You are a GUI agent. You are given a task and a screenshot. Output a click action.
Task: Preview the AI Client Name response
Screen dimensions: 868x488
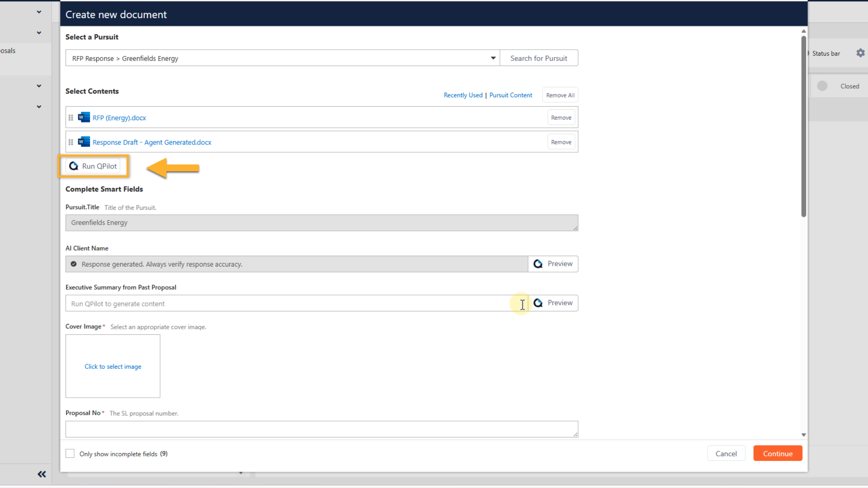(553, 264)
